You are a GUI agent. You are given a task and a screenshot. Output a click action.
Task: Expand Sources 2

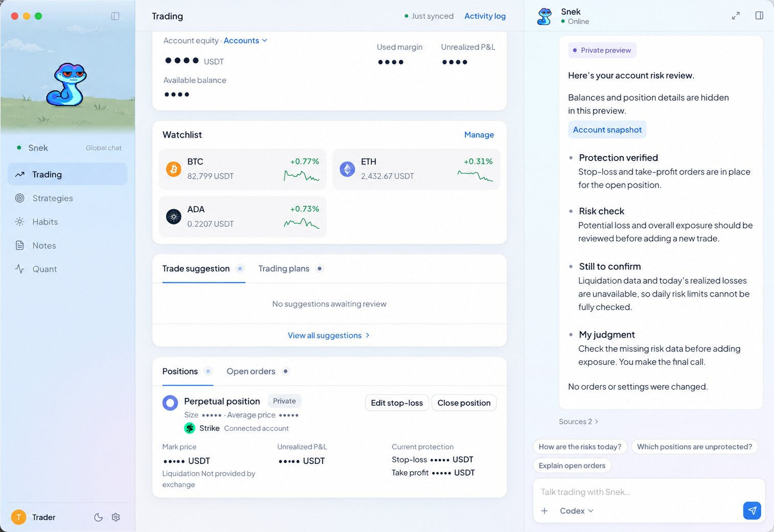point(579,422)
